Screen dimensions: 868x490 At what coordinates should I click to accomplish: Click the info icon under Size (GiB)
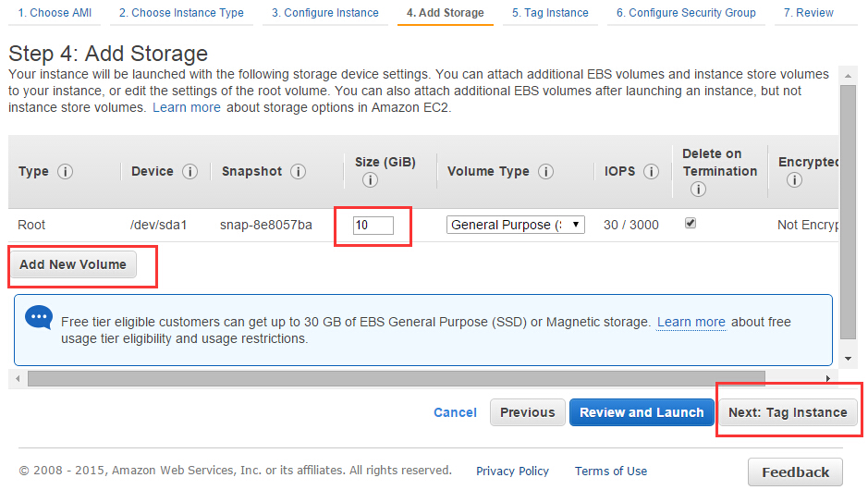click(371, 180)
